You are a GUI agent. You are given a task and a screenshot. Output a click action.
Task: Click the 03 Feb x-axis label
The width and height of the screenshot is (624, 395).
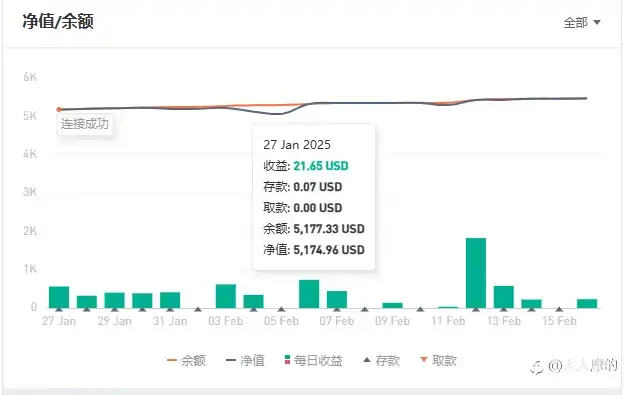click(x=226, y=321)
